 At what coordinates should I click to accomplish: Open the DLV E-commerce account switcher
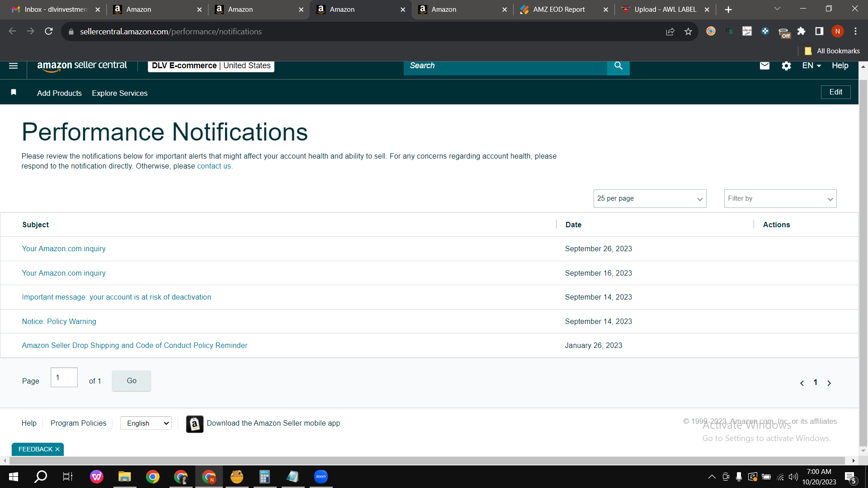[x=211, y=66]
